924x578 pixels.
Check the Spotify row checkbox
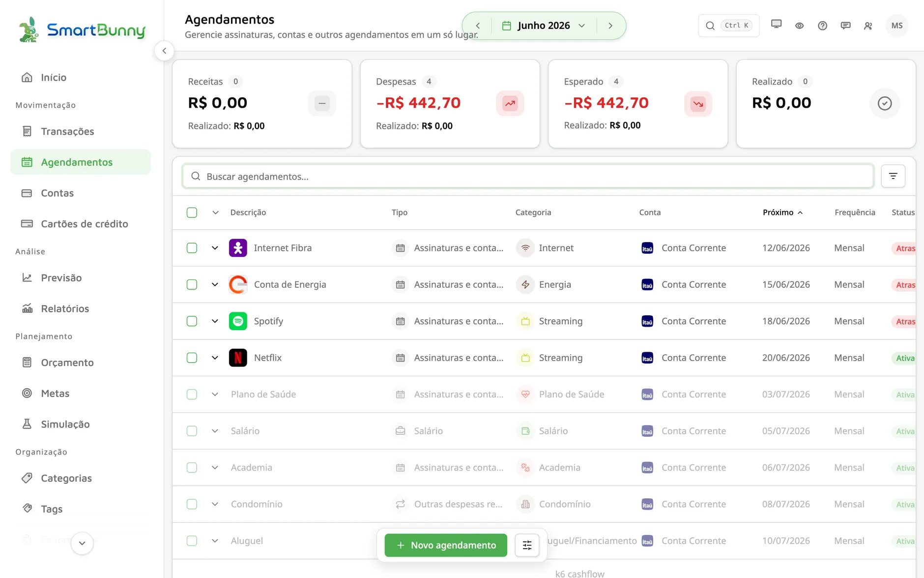coord(192,321)
